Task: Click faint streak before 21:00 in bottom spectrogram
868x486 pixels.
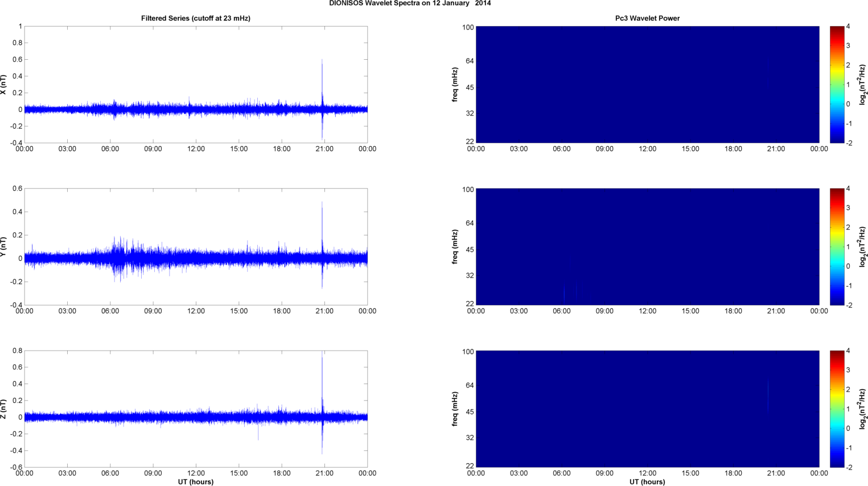Action: tap(768, 396)
